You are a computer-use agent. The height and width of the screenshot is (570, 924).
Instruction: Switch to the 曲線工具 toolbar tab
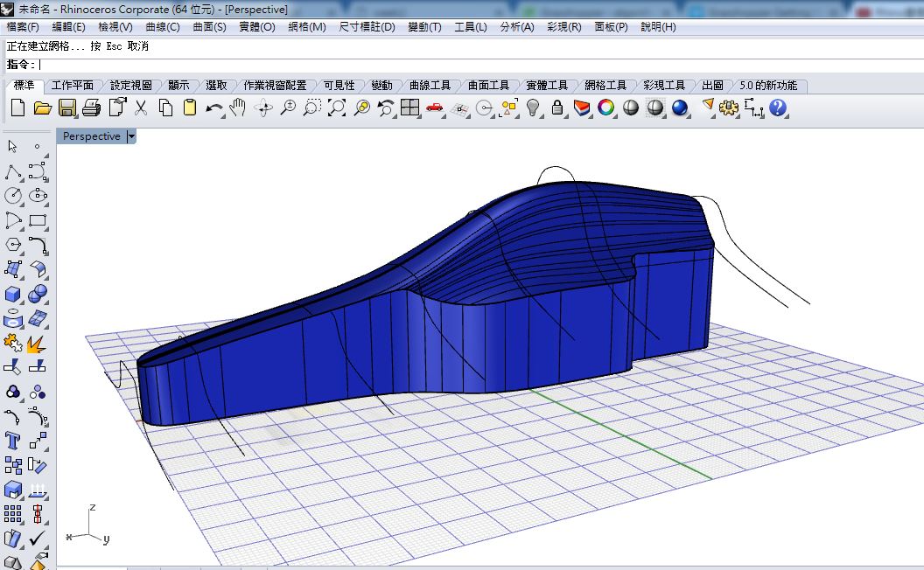430,86
